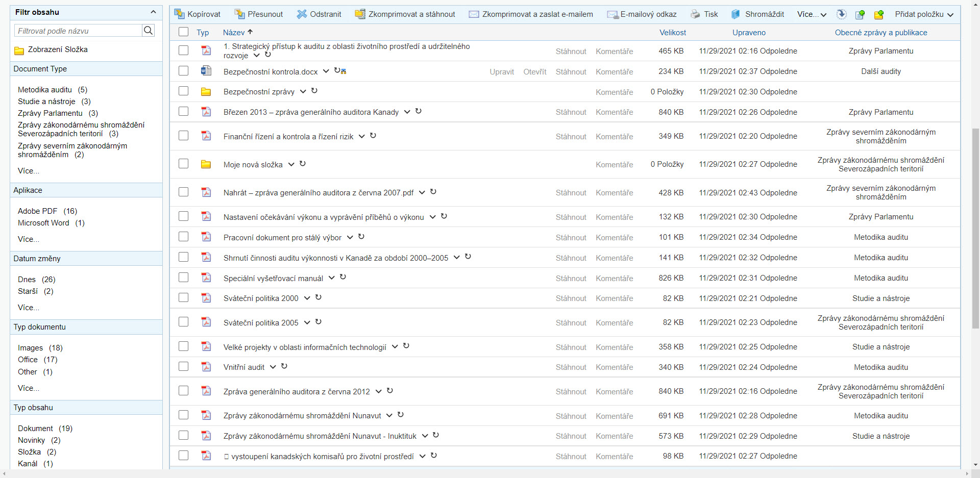Click the Kopírovat toolbar icon
This screenshot has width=980, height=478.
[x=180, y=14]
